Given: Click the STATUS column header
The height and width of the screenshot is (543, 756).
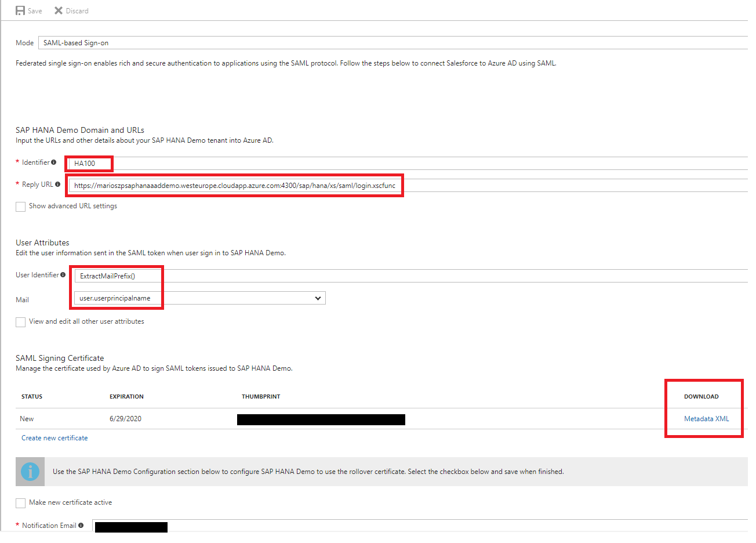Looking at the screenshot, I should (32, 397).
